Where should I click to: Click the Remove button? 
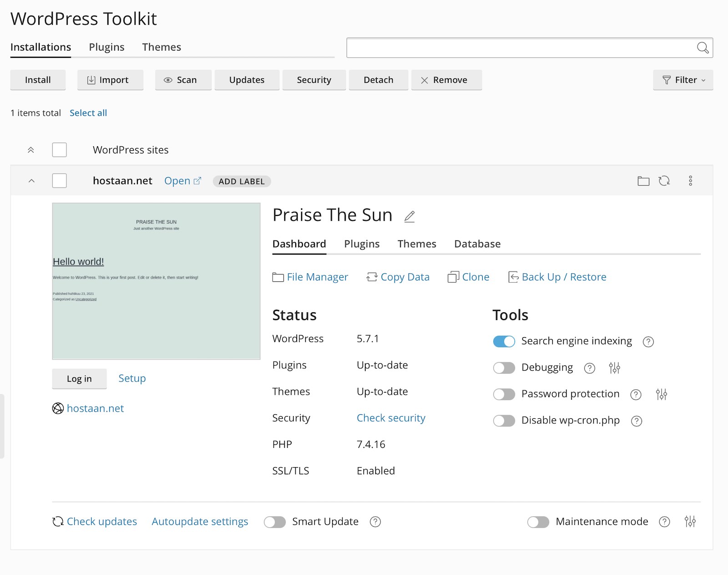[x=446, y=80]
